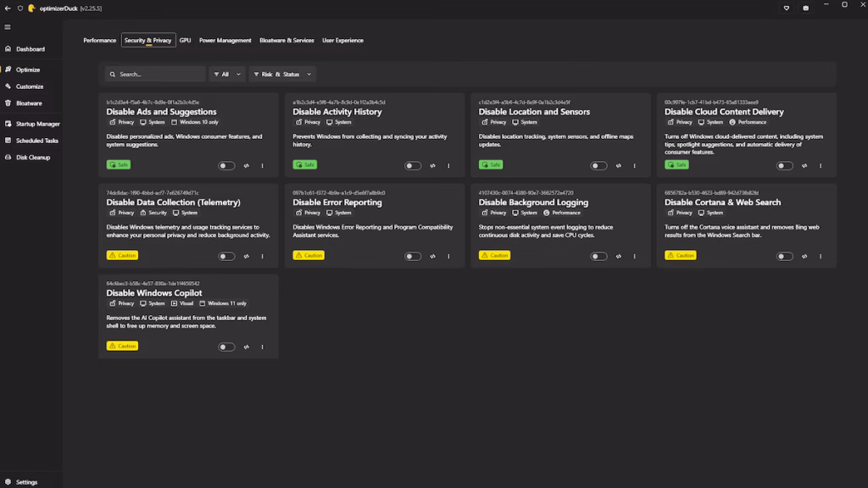This screenshot has width=868, height=488.
Task: Collapse the sidebar with hamburger icon
Action: tap(8, 27)
